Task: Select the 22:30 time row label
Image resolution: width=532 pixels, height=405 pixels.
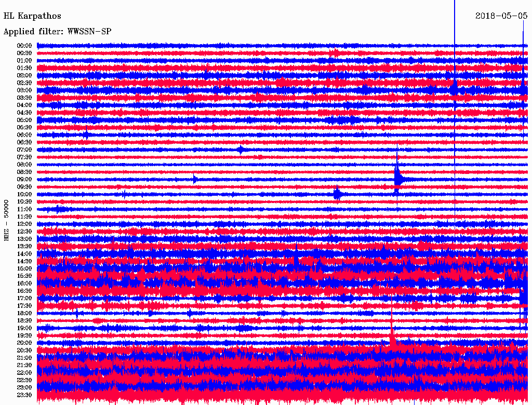Action: [24, 380]
